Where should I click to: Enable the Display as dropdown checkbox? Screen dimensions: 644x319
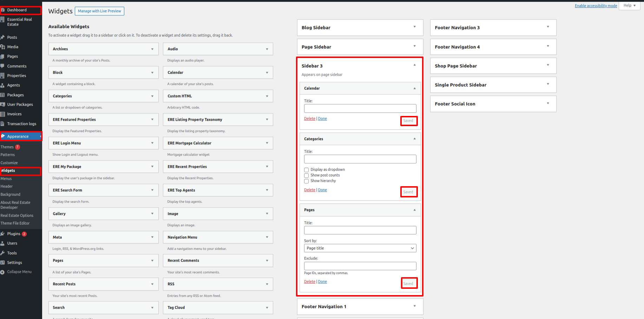(307, 170)
